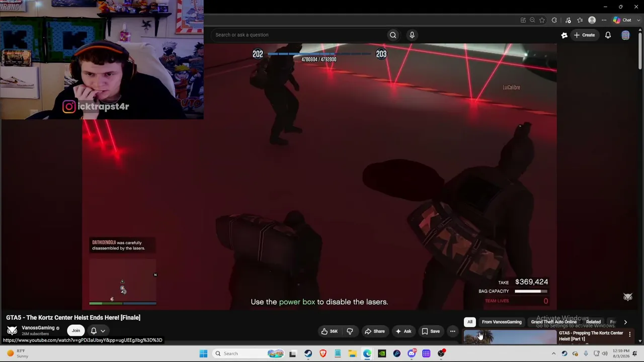
Task: Open the apps icon in the address bar
Action: tap(523, 20)
